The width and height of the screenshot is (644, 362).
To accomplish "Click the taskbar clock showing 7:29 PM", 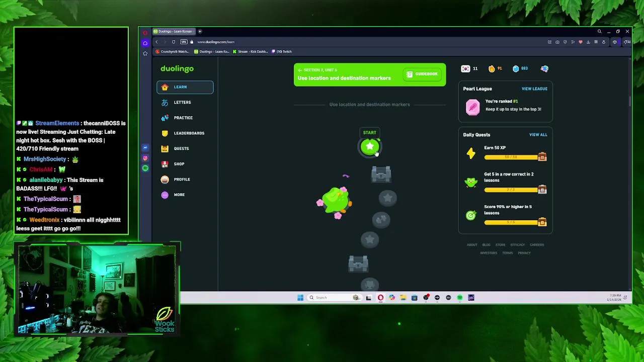I will (614, 298).
